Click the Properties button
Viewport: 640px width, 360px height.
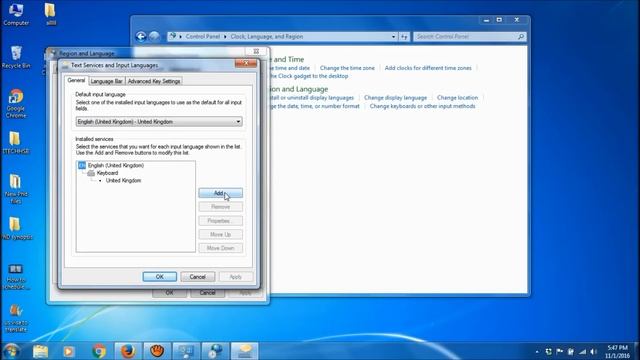point(220,221)
